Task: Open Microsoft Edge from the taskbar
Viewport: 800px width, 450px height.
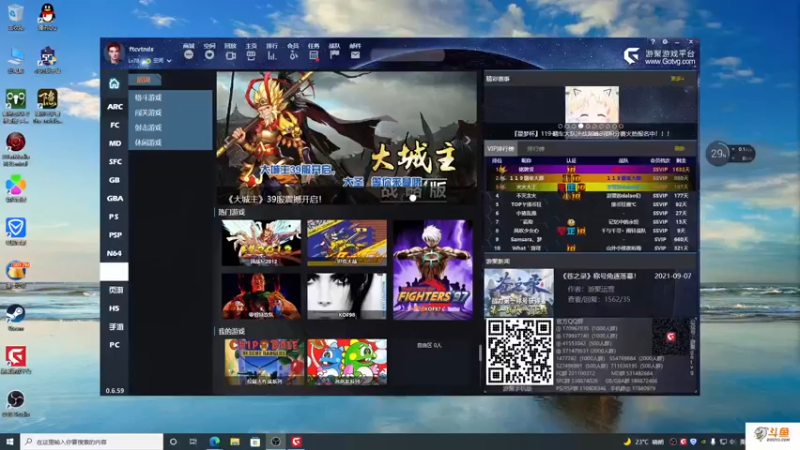Action: 214,441
